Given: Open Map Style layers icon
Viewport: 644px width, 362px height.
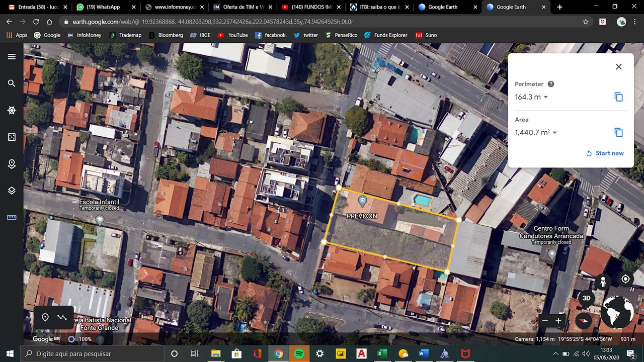Looking at the screenshot, I should [12, 191].
